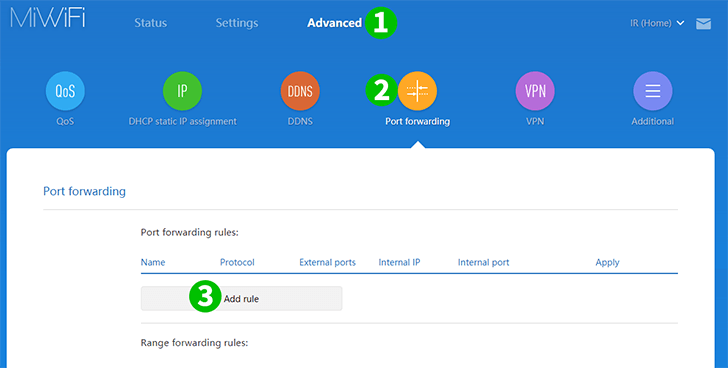
Task: Click the Add rule button
Action: click(241, 298)
